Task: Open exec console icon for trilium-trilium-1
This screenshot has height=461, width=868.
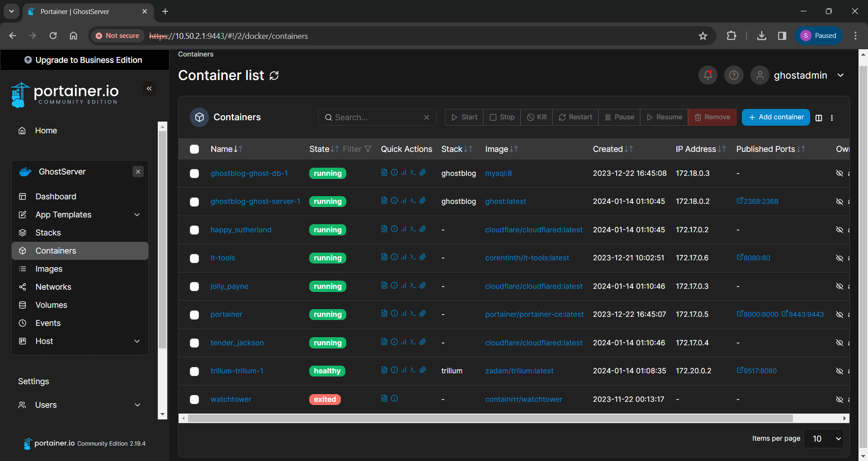Action: point(413,370)
